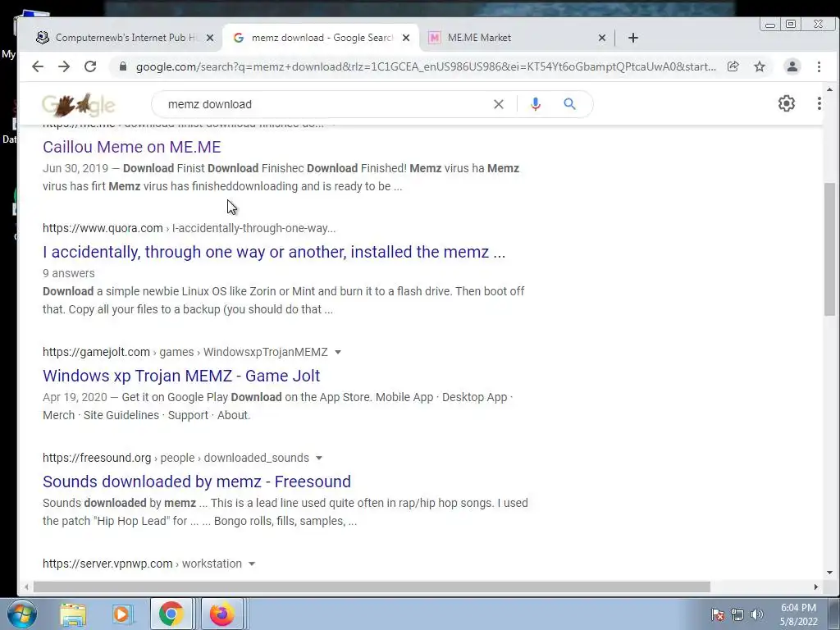Click the horizontal scrollbar left arrow
This screenshot has width=840, height=630.
[x=26, y=587]
